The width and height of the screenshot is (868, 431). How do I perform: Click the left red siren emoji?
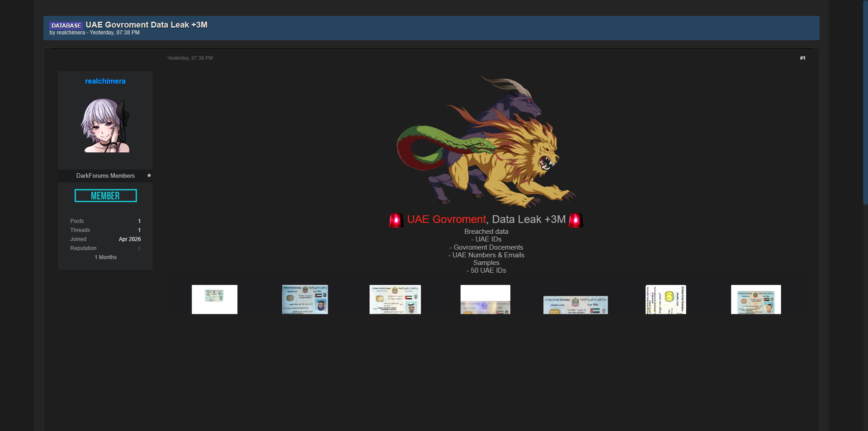pos(396,220)
